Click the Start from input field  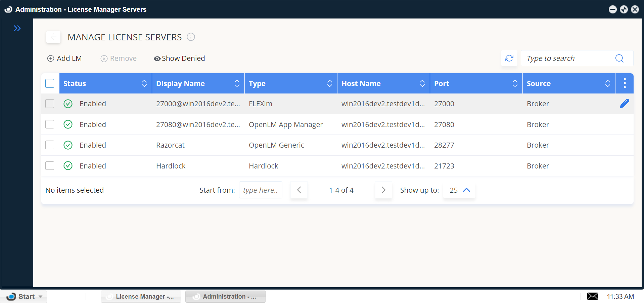pos(260,190)
